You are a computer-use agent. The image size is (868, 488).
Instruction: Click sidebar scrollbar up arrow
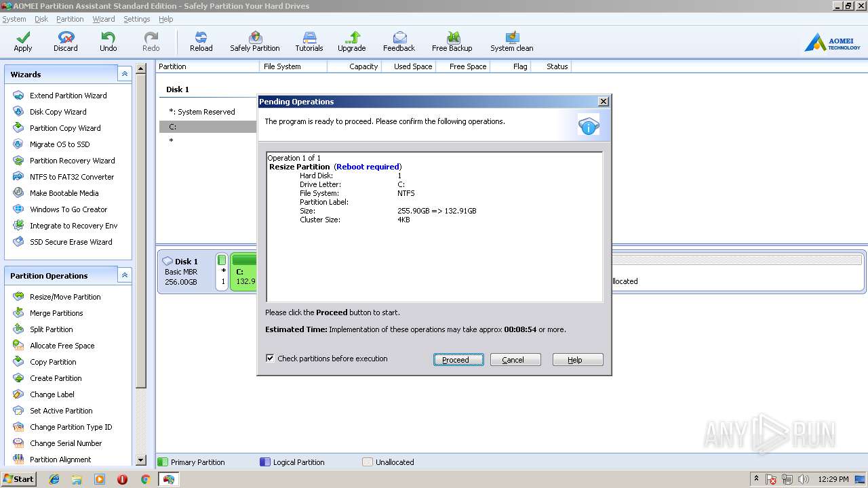141,68
